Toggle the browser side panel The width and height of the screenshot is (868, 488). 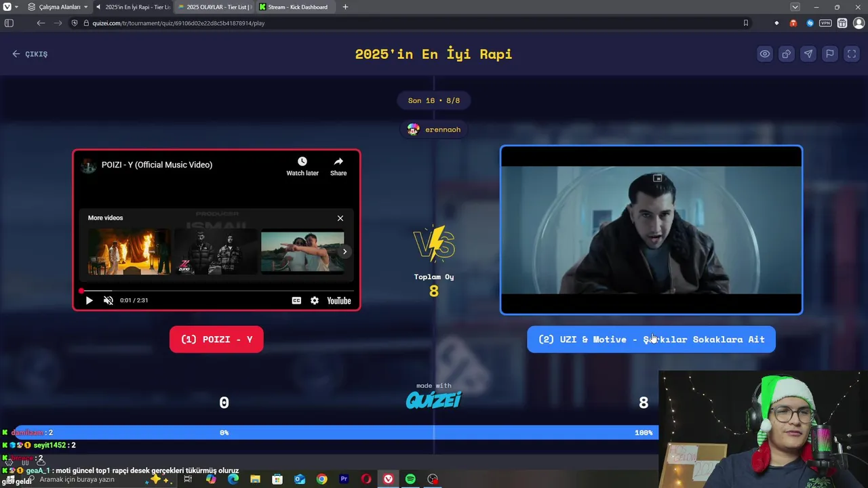click(x=9, y=23)
